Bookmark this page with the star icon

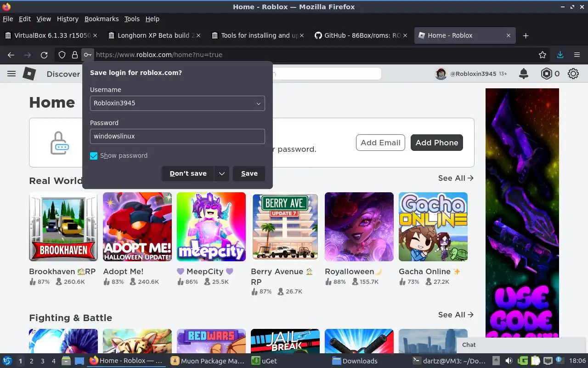[543, 55]
